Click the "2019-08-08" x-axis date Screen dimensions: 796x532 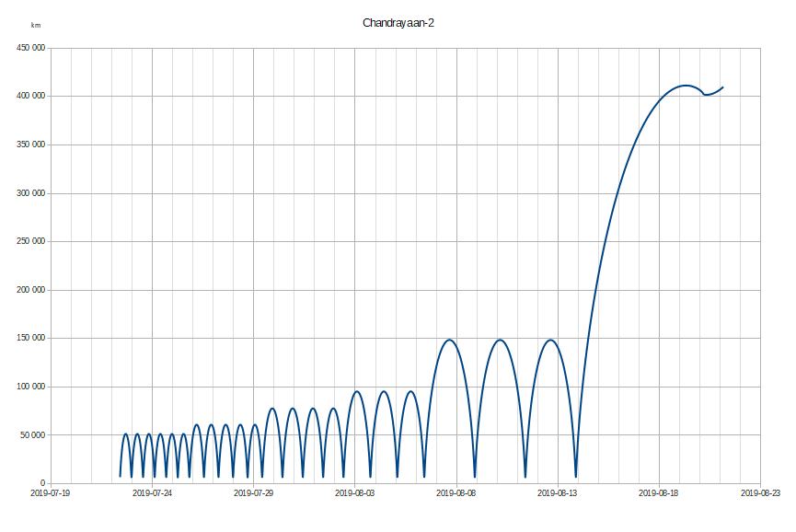[456, 493]
